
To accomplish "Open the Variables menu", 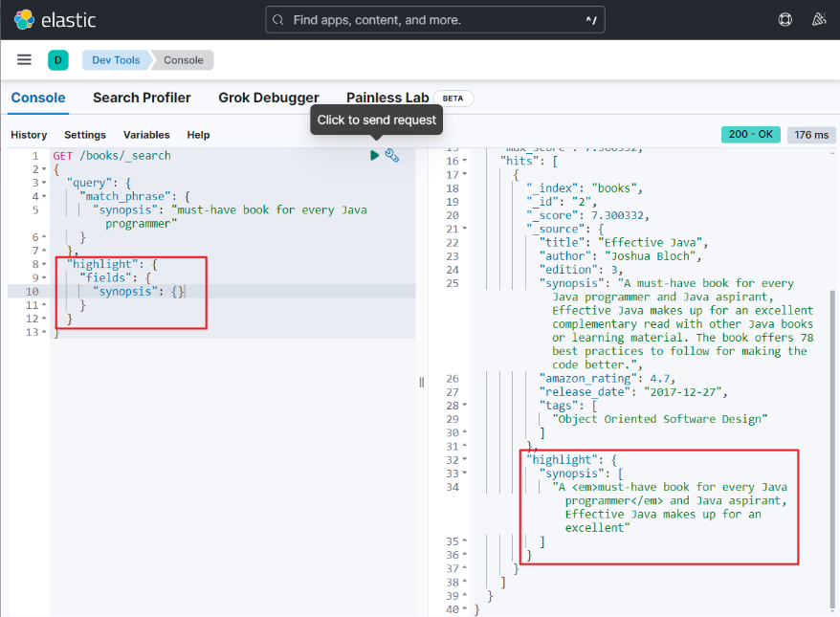I will (146, 135).
